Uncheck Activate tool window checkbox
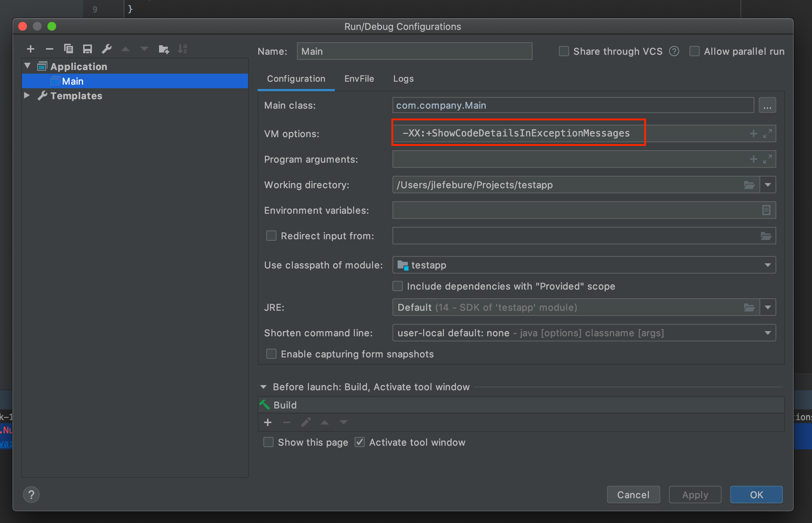The height and width of the screenshot is (523, 812). point(360,442)
